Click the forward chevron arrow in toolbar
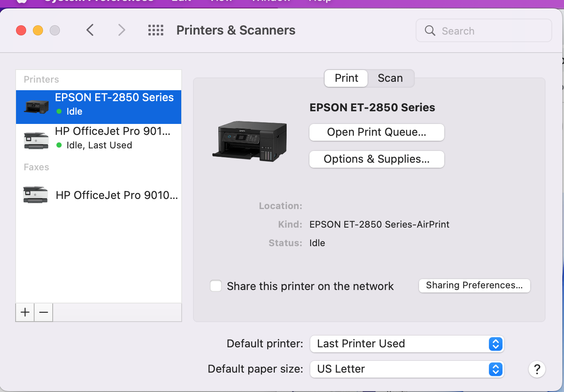 coord(122,30)
